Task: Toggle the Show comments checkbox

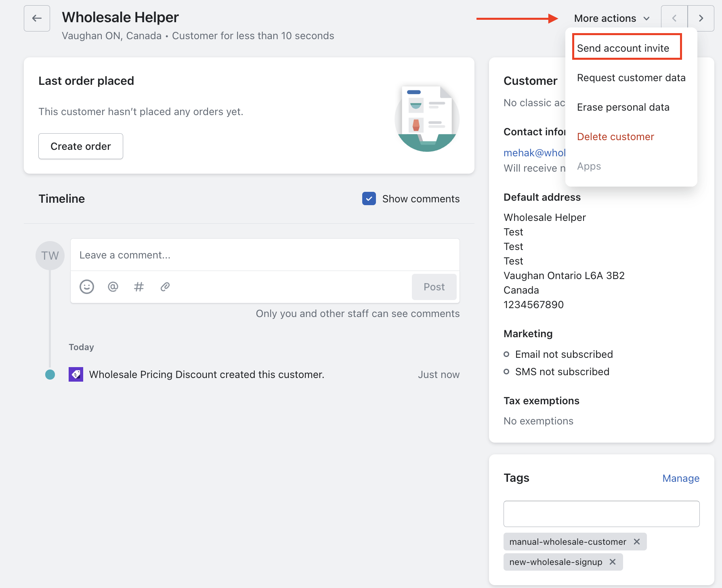Action: [369, 199]
